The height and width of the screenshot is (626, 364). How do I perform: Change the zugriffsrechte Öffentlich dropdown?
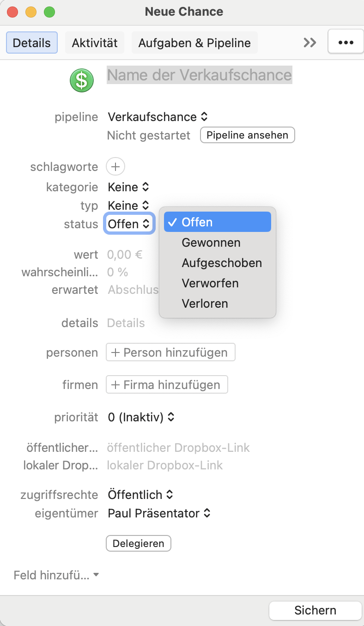click(x=140, y=495)
